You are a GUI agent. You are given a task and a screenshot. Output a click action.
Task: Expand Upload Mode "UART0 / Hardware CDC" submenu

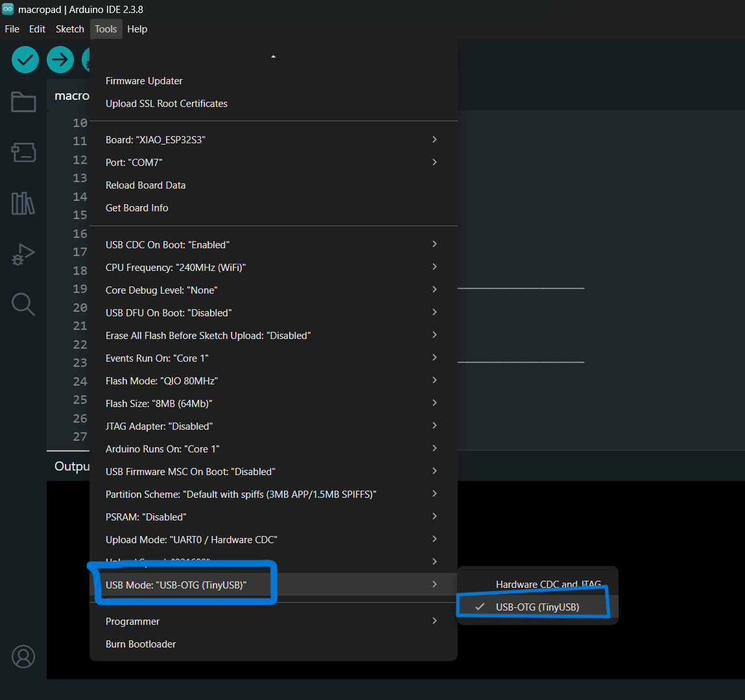(x=273, y=539)
